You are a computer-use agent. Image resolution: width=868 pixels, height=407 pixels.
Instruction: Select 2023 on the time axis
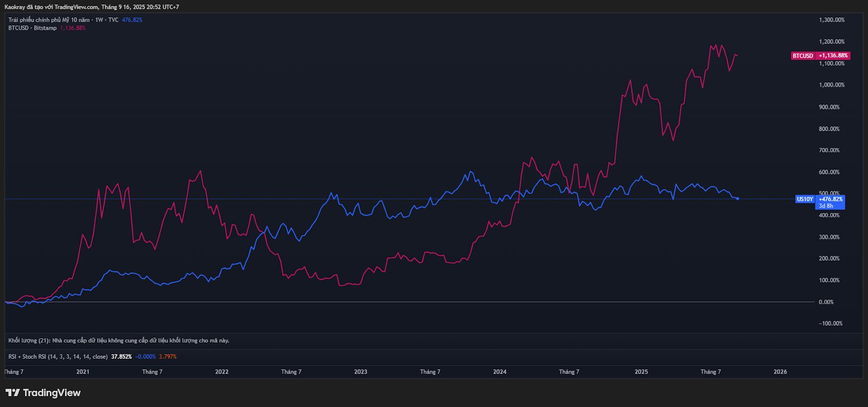[x=361, y=372]
